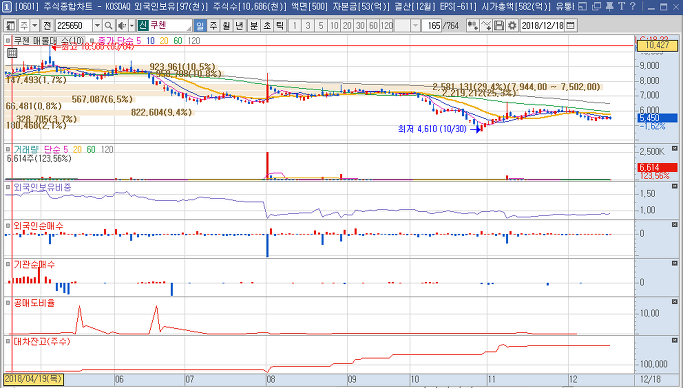The height and width of the screenshot is (388, 683).
Task: Click the font size T icon
Action: coord(622,7)
